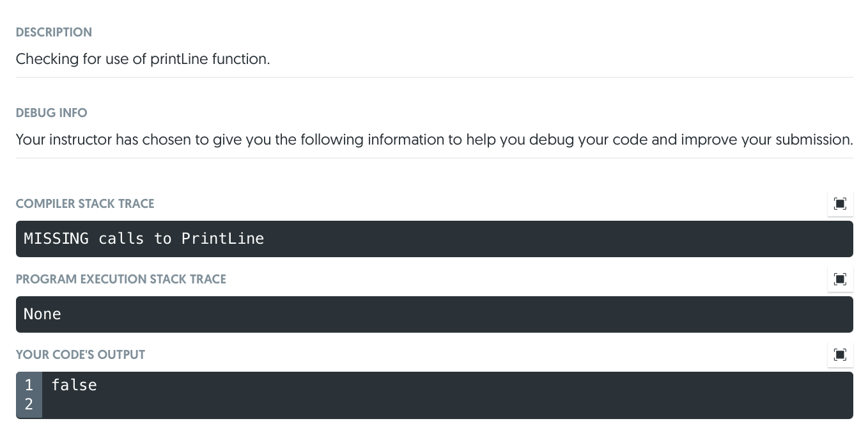Click the 'false' output text
The image size is (868, 444).
coord(74,385)
